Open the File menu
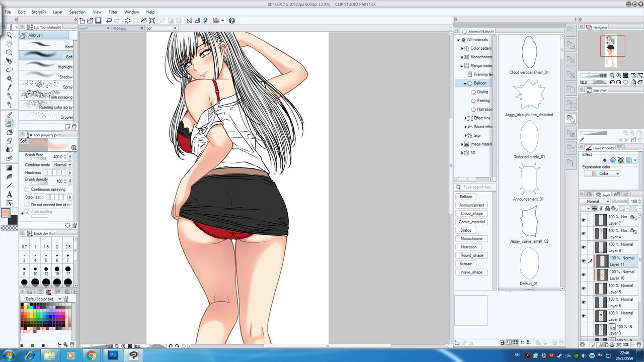 click(x=8, y=12)
